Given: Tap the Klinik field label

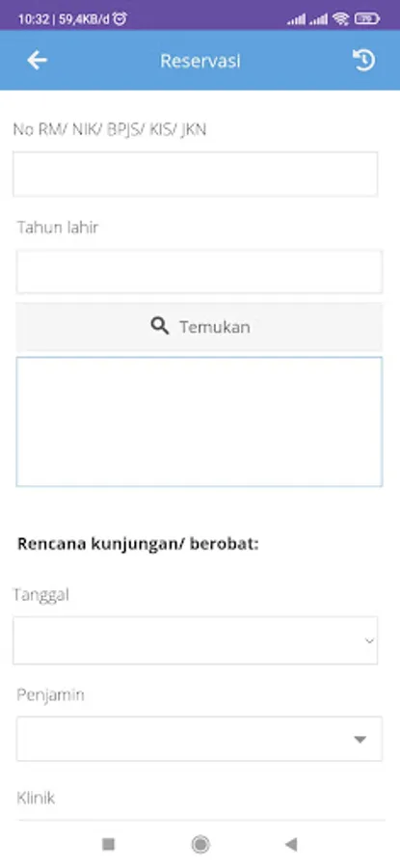Looking at the screenshot, I should [x=36, y=799].
